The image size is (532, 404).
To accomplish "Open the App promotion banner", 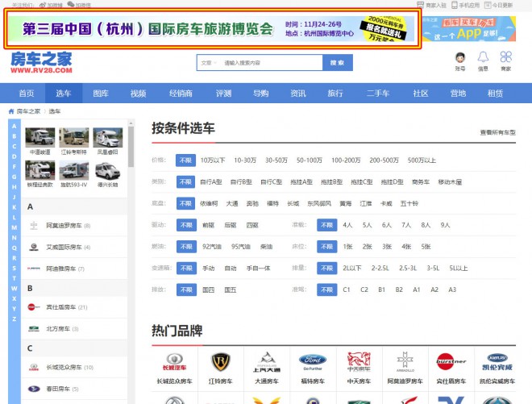I will point(469,29).
